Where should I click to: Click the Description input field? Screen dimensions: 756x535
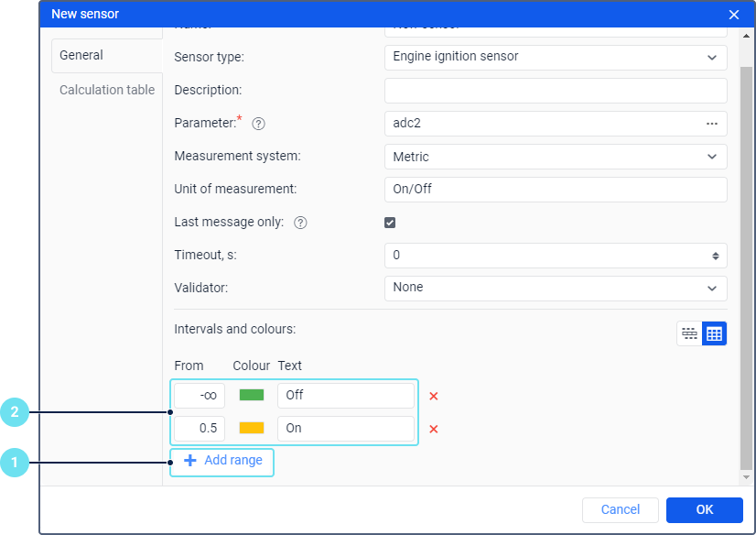pyautogui.click(x=556, y=91)
